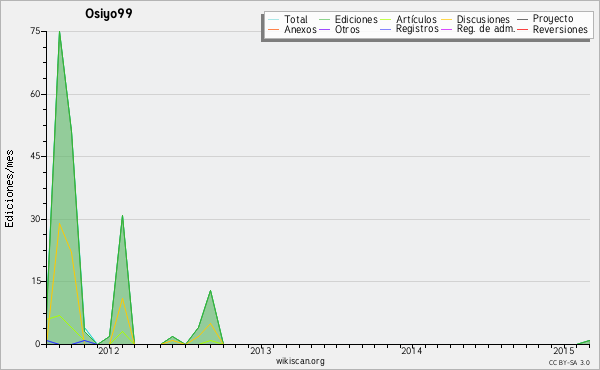Click the purple Otros line swatch
This screenshot has width=600, height=370.
point(324,29)
